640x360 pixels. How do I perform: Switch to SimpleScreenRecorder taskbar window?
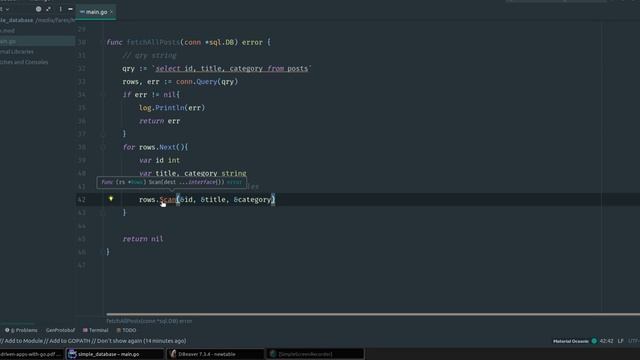[315, 354]
